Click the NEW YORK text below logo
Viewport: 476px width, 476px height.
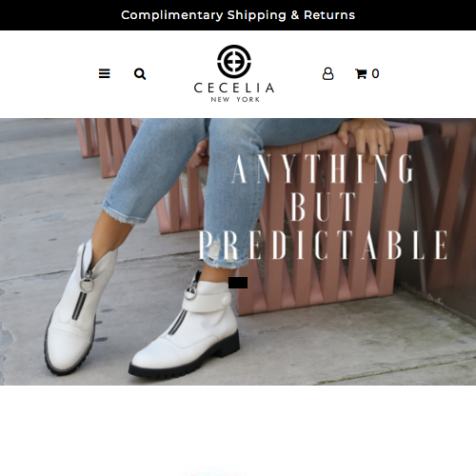[235, 99]
